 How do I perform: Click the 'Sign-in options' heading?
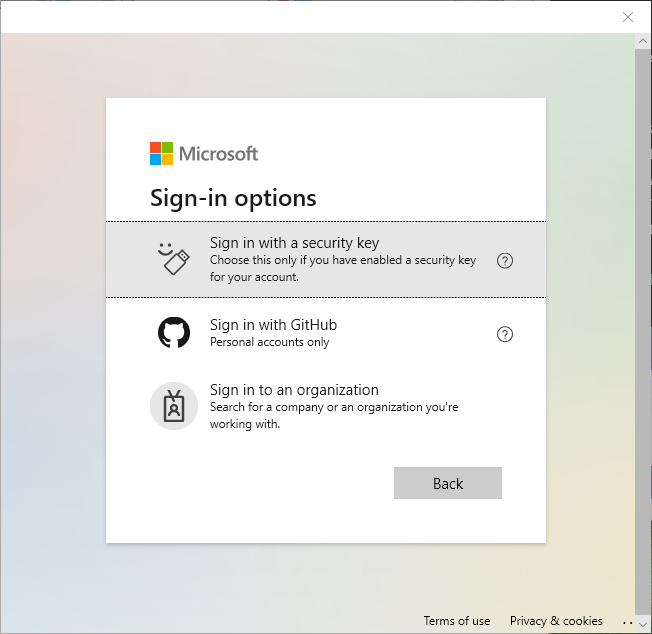pyautogui.click(x=233, y=198)
